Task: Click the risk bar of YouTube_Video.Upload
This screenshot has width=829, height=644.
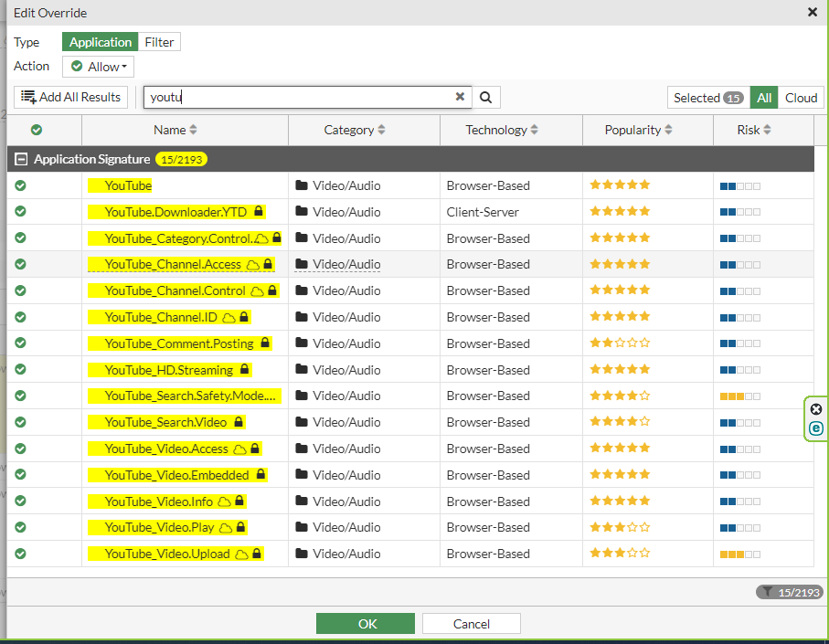Action: 740,554
